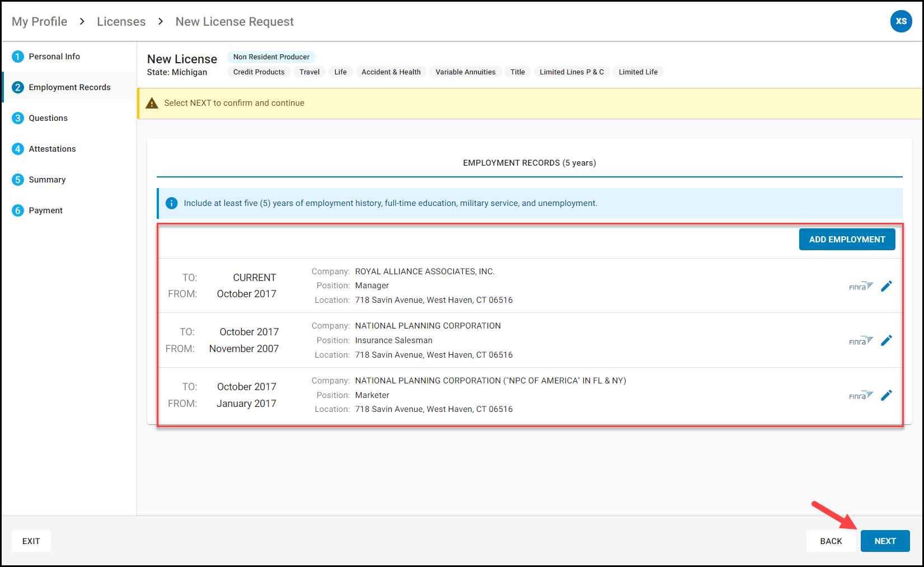Screen dimensions: 924x567
Task: Open the Attestations step
Action: (69, 149)
